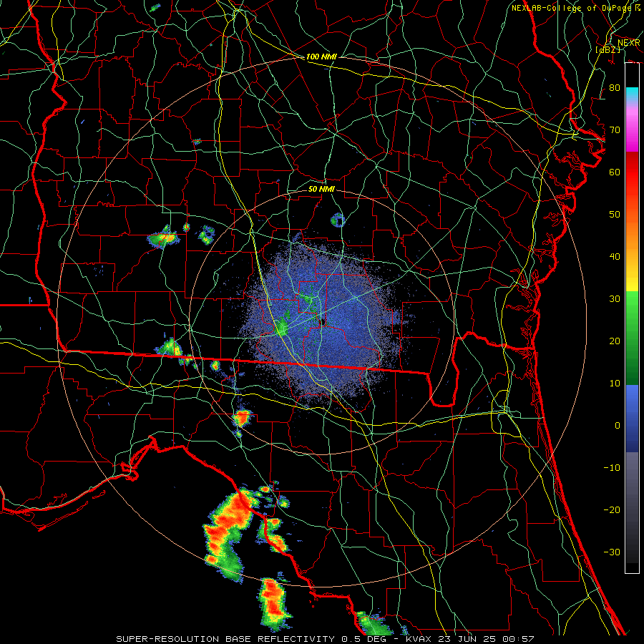
Task: Click the 30 value on the dBZ scale
Action: coord(615,299)
